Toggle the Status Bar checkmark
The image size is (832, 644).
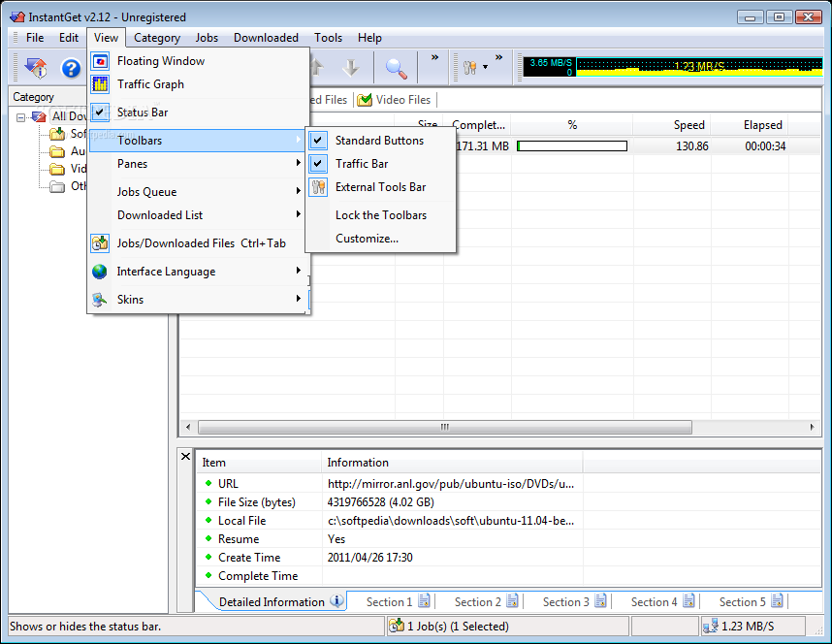[100, 113]
